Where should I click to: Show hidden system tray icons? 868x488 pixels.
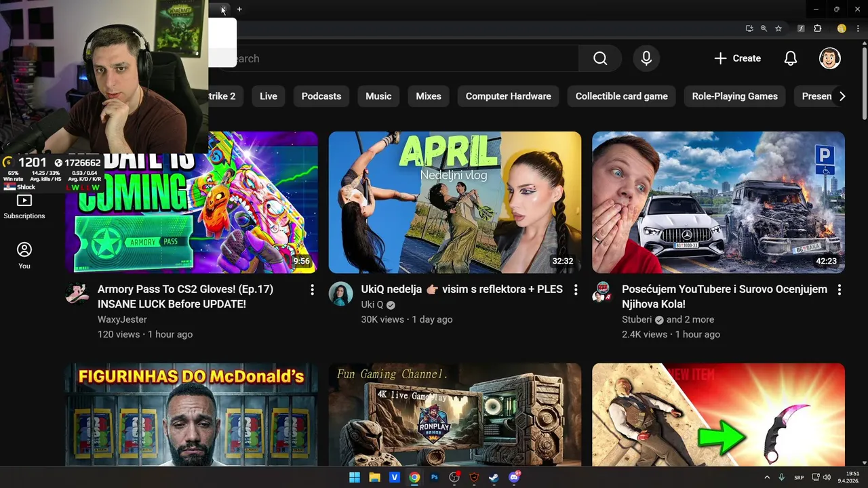pyautogui.click(x=767, y=477)
